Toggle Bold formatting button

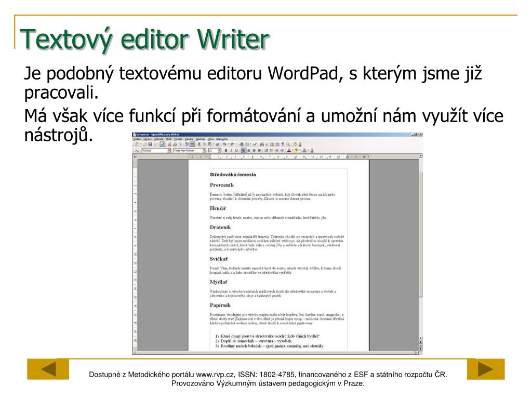coord(226,150)
